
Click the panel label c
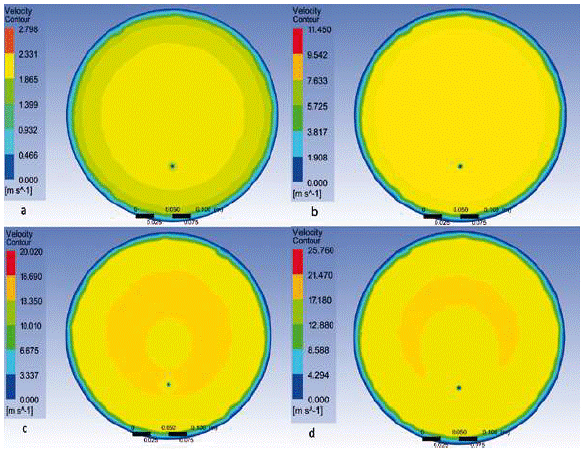24,429
